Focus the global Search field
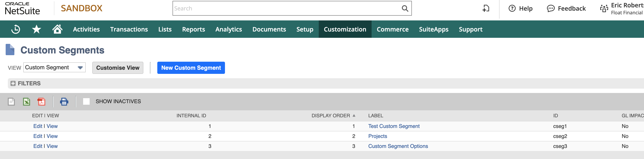644x159 pixels. click(x=286, y=8)
